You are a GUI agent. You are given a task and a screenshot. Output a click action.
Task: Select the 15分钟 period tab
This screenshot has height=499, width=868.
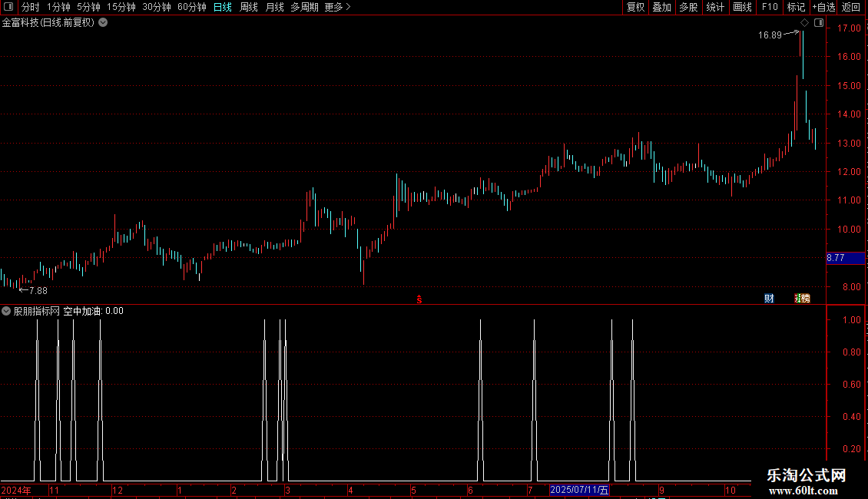tap(121, 7)
